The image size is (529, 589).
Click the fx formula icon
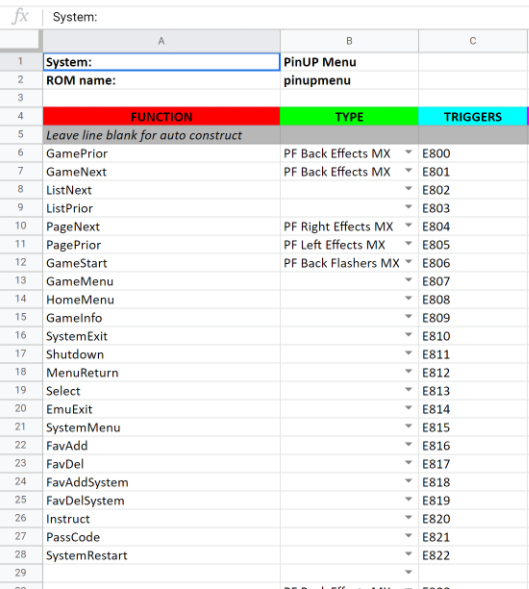pos(20,17)
